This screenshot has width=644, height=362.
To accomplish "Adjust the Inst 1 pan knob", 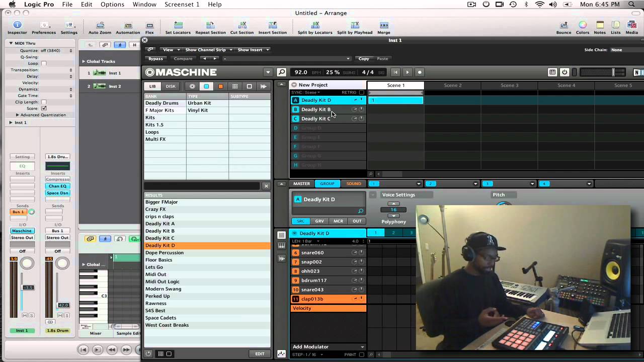I will 27,263.
